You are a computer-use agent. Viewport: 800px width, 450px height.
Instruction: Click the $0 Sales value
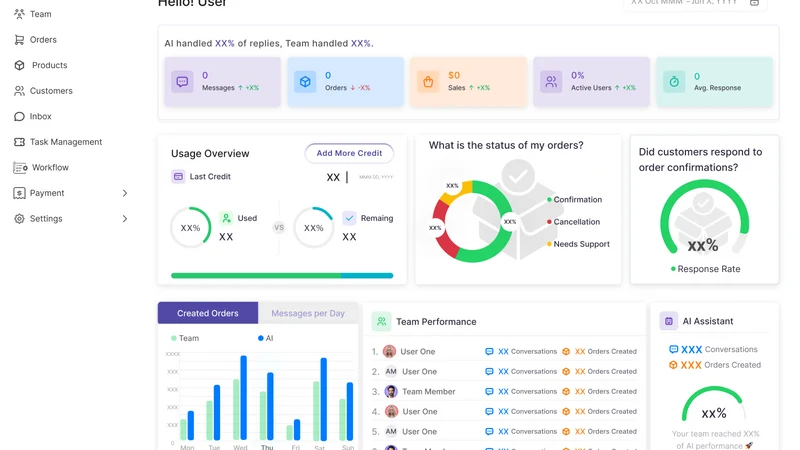[x=454, y=76]
